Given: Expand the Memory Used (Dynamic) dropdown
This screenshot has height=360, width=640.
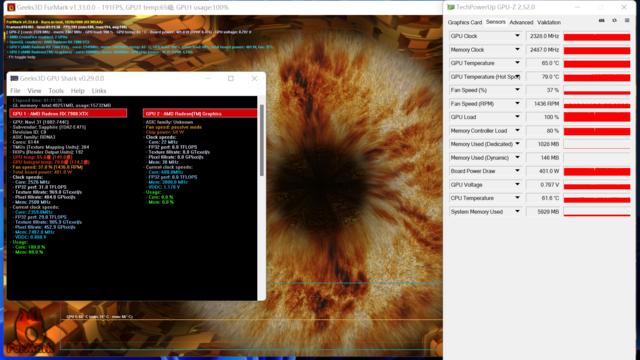Looking at the screenshot, I should point(517,157).
